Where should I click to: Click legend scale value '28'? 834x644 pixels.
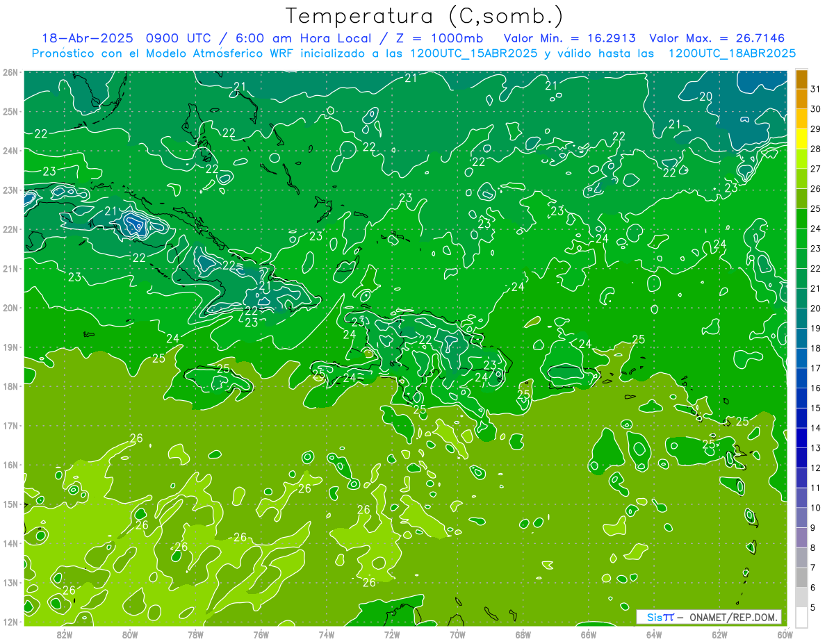point(815,149)
